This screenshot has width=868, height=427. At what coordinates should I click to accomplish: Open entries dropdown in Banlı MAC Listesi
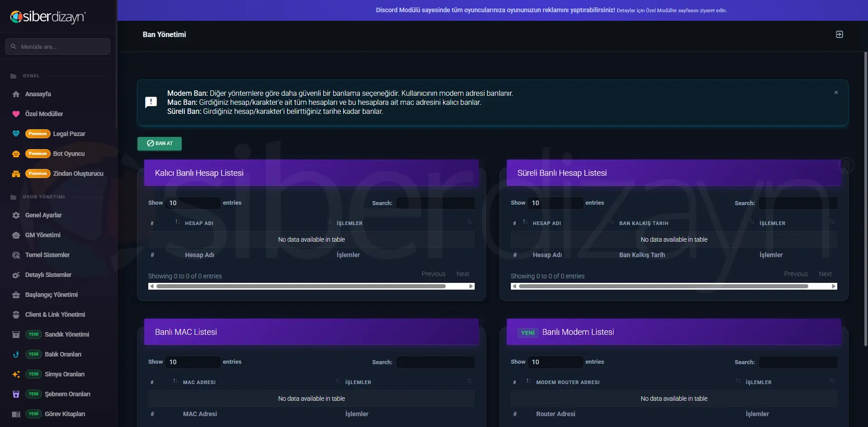click(193, 362)
